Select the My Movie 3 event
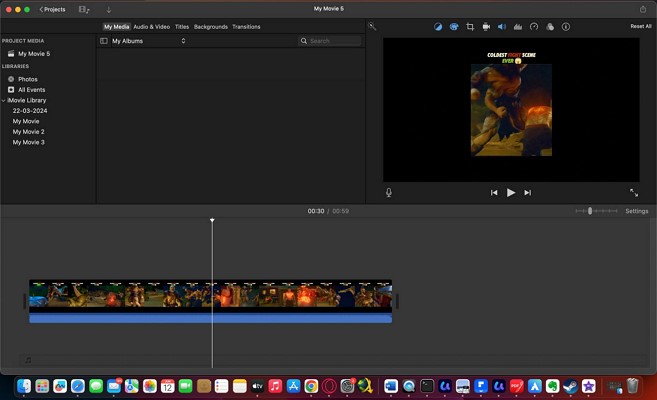This screenshot has height=400, width=657. (x=28, y=142)
